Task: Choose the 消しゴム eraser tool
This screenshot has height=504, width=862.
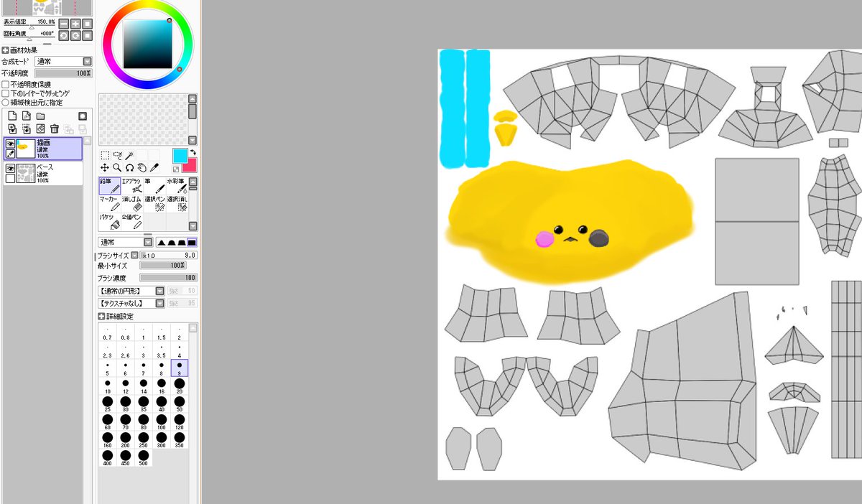Action: coord(131,204)
